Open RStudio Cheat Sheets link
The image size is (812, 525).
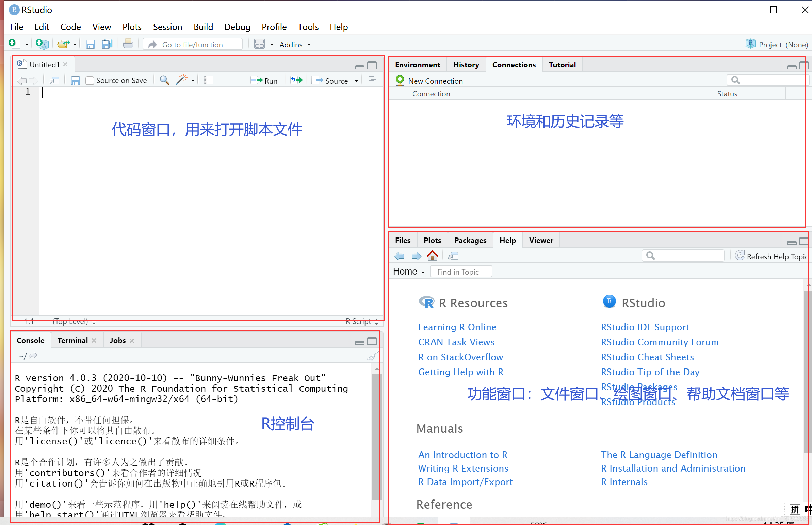click(647, 357)
